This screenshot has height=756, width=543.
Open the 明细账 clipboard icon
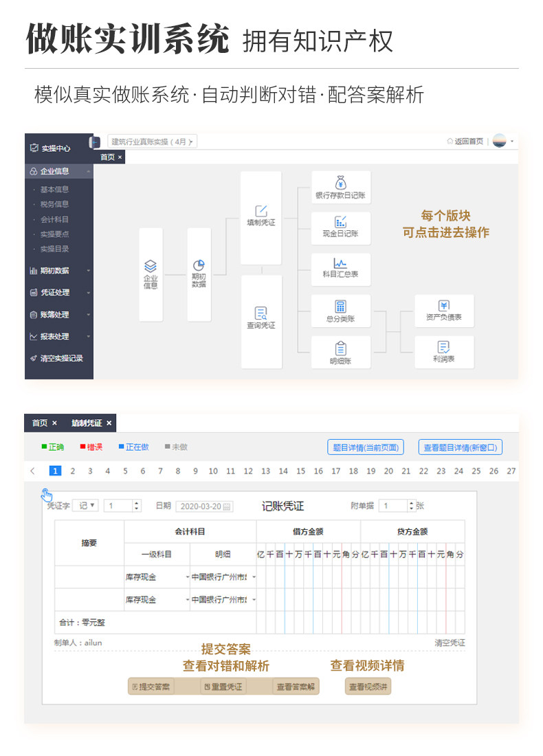340,348
